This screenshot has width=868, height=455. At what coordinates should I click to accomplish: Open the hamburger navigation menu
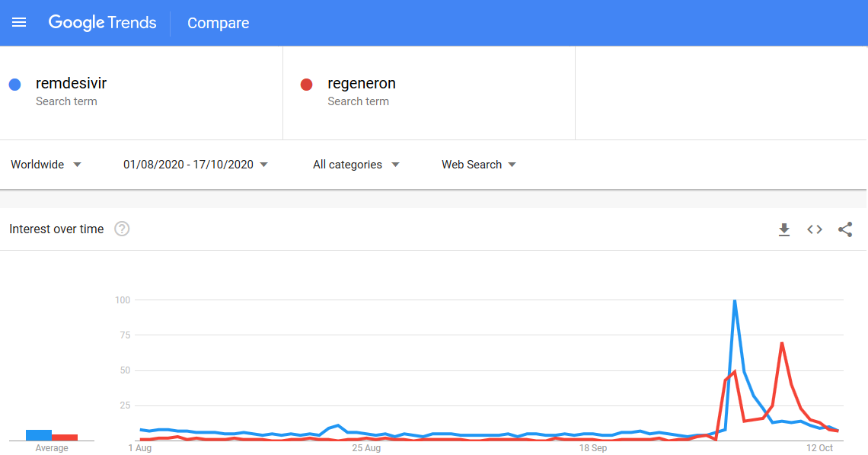click(x=19, y=23)
